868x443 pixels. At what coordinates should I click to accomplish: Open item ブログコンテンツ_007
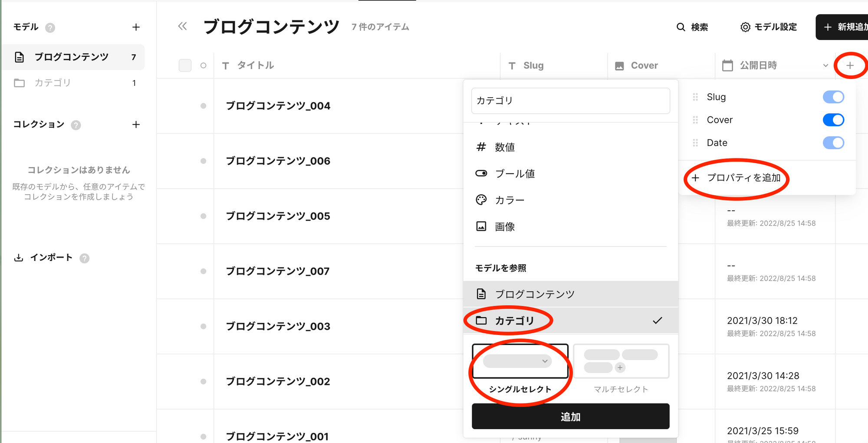pos(278,271)
